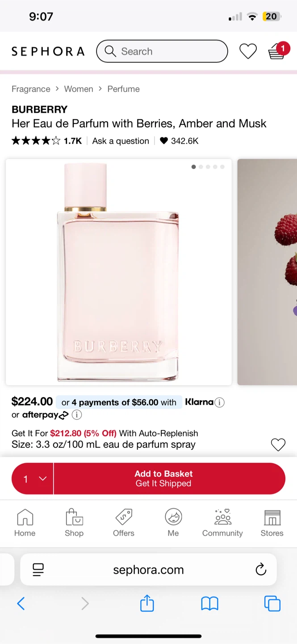Open the Stores tab
This screenshot has width=297, height=644.
(272, 522)
